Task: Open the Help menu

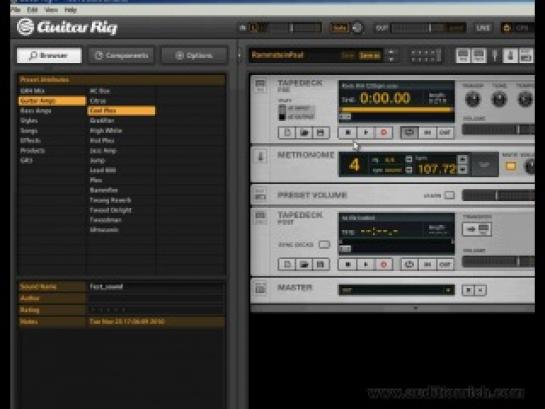Action: click(71, 10)
